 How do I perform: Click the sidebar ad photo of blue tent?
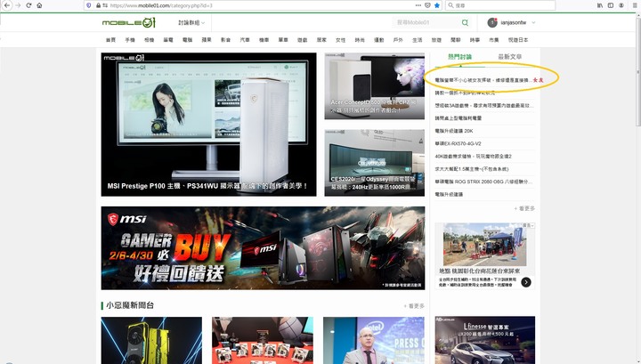(x=485, y=245)
